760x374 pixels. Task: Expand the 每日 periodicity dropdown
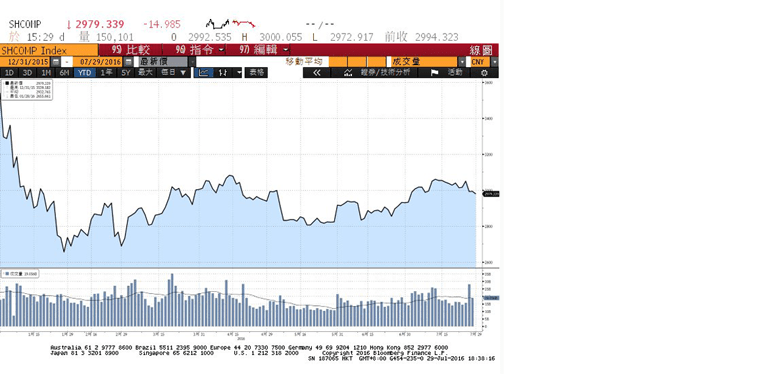coord(174,73)
